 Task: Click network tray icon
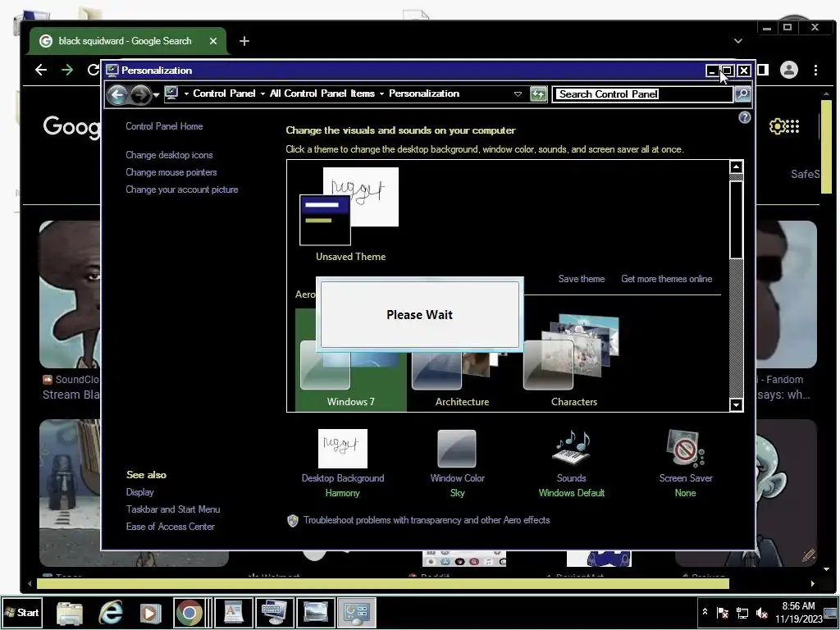pos(742,613)
